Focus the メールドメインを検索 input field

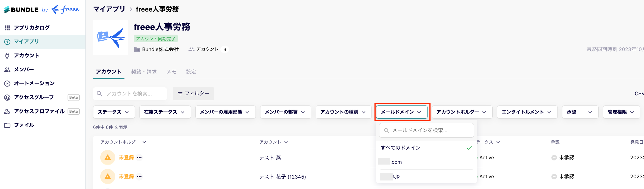[x=426, y=130]
